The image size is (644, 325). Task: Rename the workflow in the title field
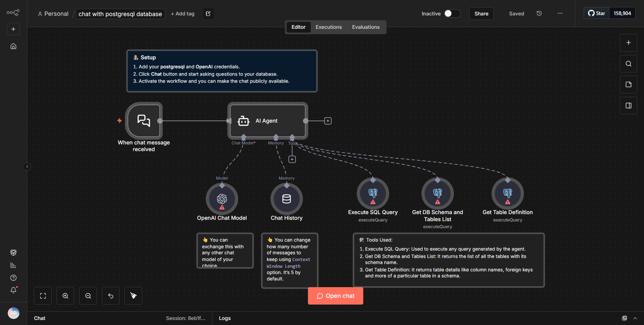click(120, 14)
